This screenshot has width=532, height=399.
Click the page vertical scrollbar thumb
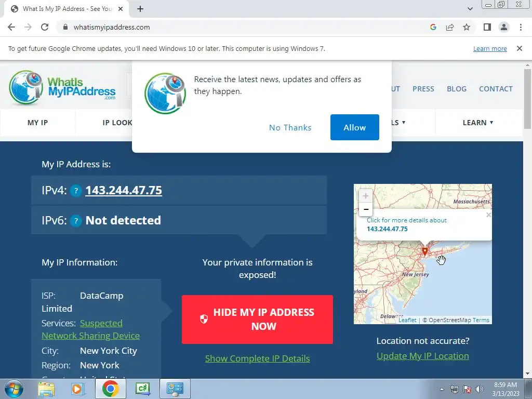click(527, 99)
